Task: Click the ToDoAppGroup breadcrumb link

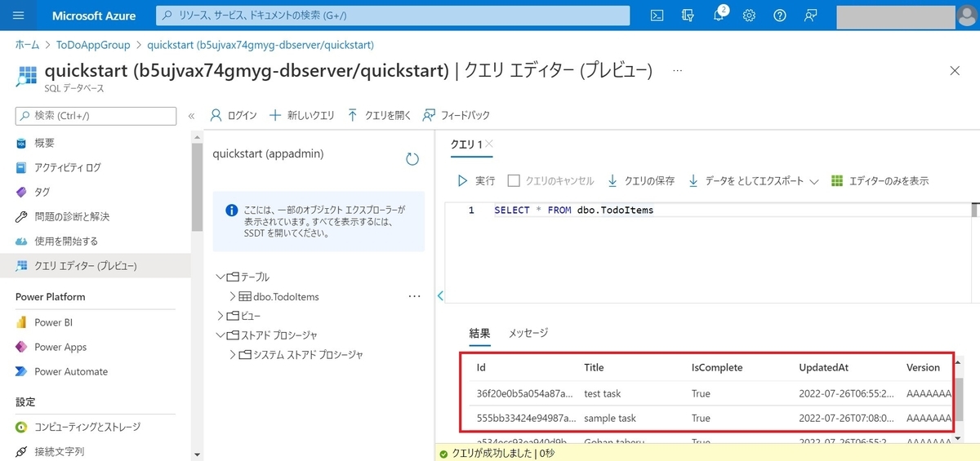Action: click(x=93, y=45)
